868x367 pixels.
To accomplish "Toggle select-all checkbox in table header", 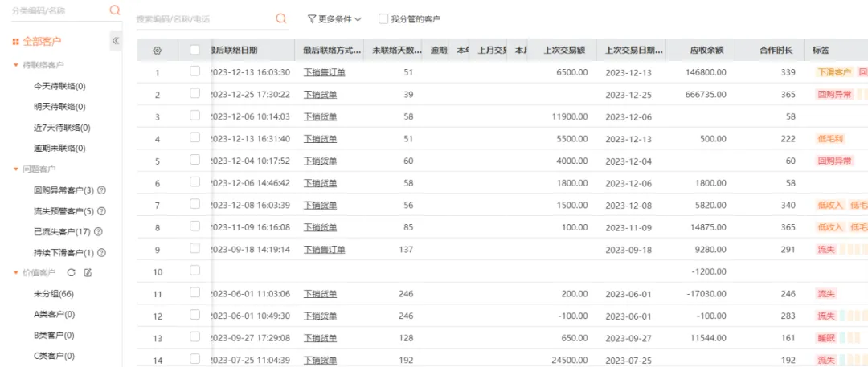I will coord(194,50).
